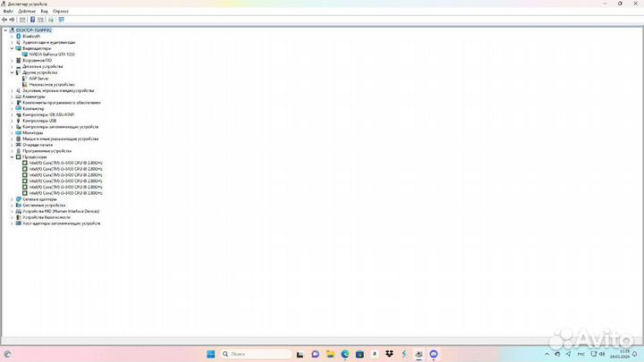Launch Microsoft Edge from the taskbar
Image resolution: width=644 pixels, height=362 pixels.
coord(345,354)
